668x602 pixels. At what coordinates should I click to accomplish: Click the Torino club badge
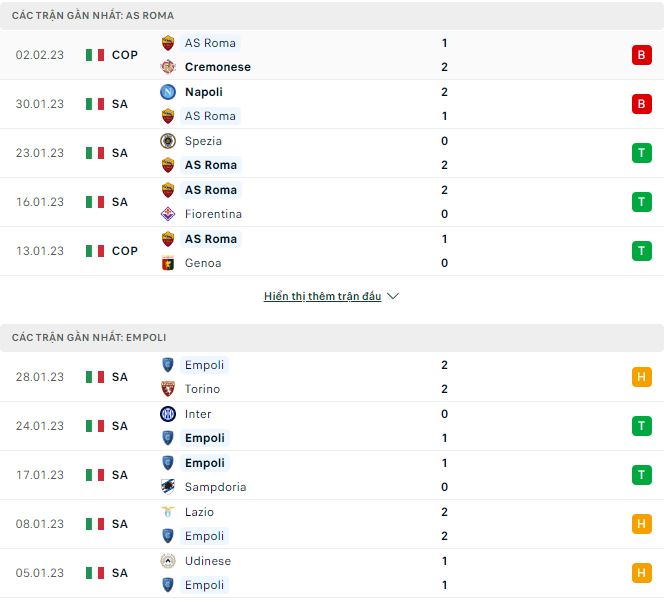pos(168,389)
